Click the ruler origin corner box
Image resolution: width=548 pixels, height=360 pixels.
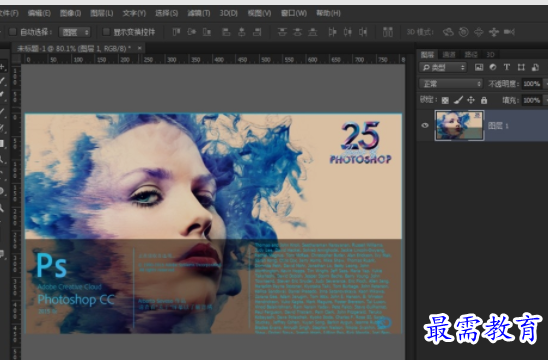coord(16,59)
